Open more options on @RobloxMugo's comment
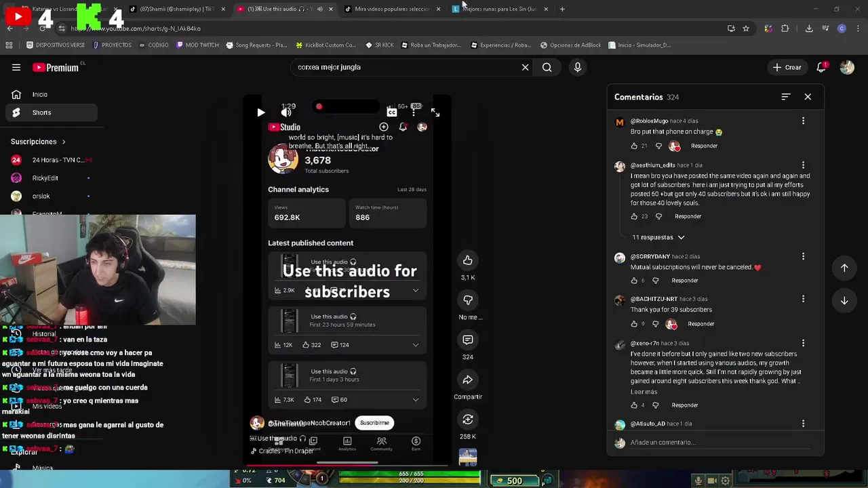Viewport: 868px width, 488px height. click(x=803, y=121)
